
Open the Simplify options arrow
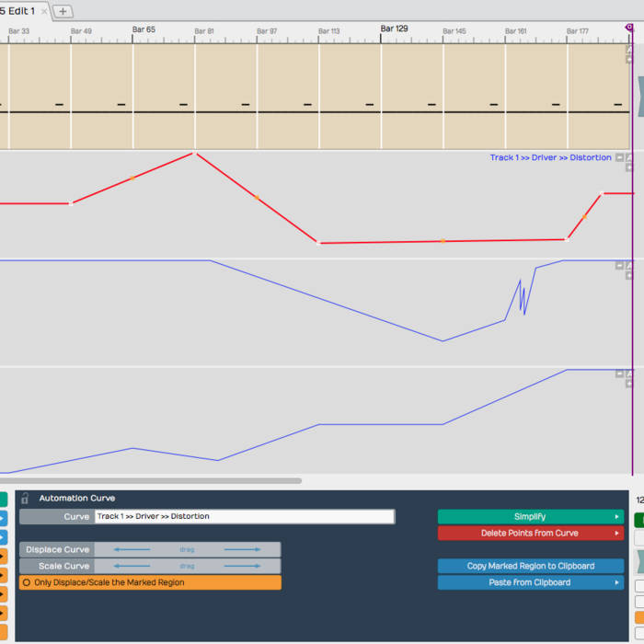[x=617, y=517]
